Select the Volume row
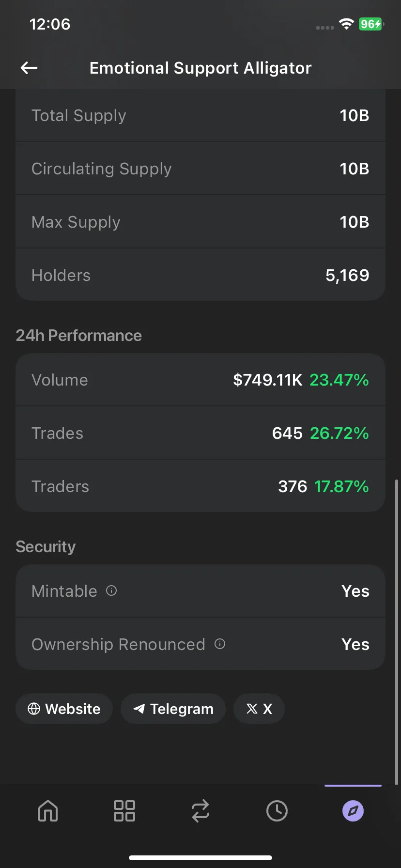The image size is (401, 868). point(200,380)
